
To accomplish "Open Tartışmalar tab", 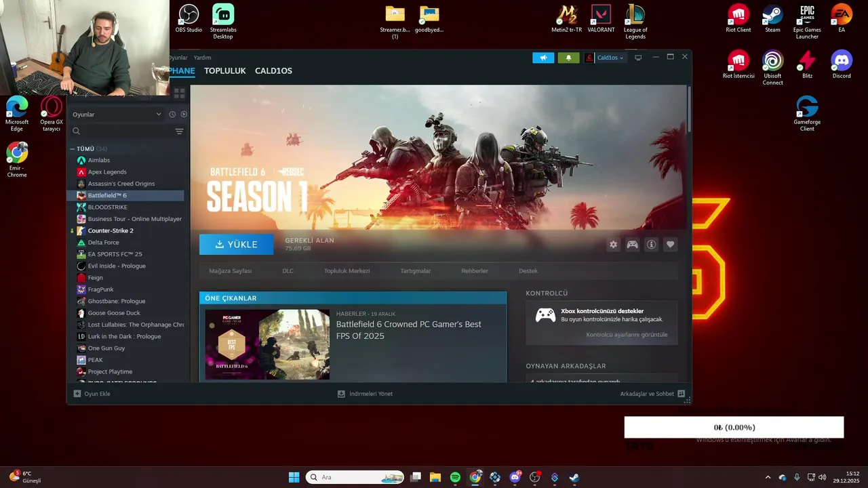I will tap(415, 271).
